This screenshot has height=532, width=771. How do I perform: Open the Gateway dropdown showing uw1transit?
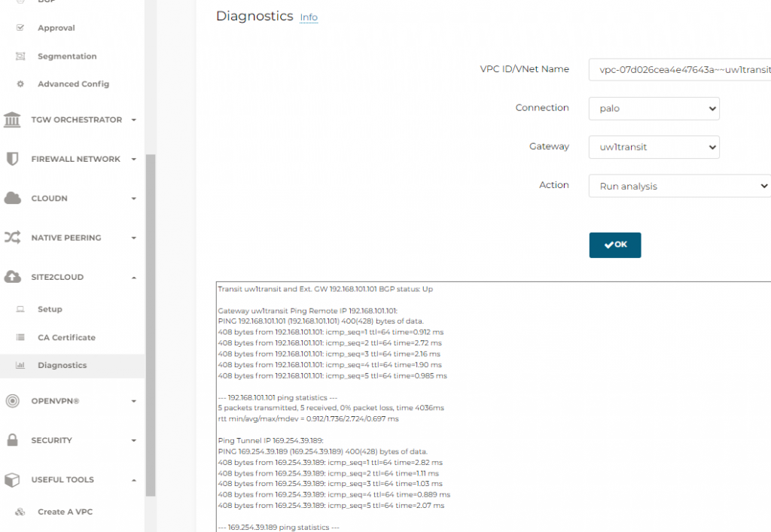(x=654, y=147)
